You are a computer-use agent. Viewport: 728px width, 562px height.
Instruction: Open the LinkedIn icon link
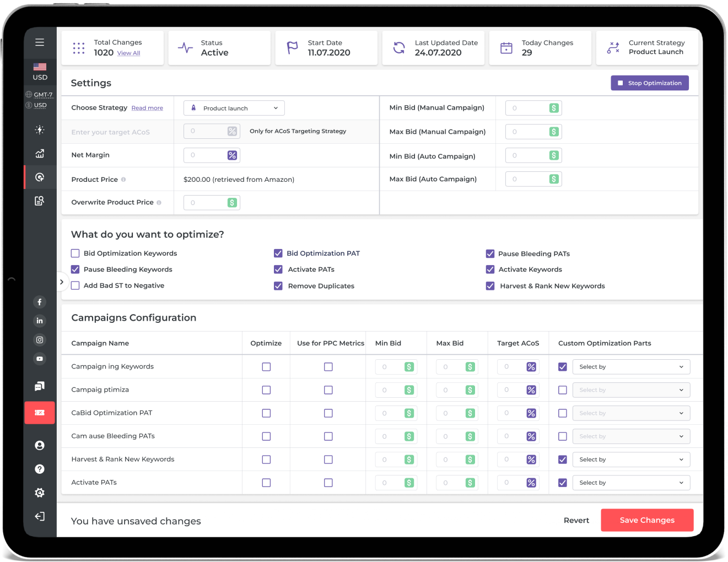[40, 321]
